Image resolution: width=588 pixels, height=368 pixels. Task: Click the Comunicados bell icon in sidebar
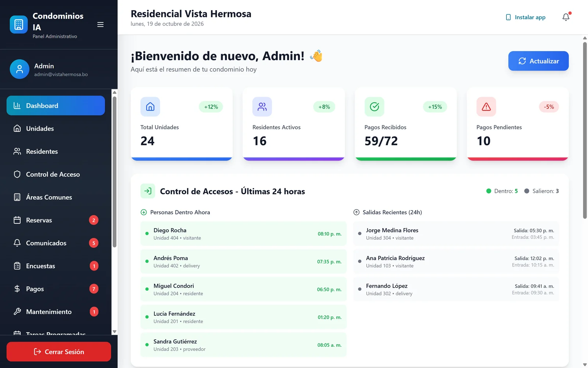click(x=17, y=243)
